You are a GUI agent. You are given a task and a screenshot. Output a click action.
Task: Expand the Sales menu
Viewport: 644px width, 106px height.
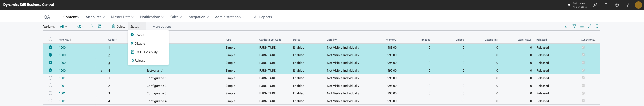176,17
